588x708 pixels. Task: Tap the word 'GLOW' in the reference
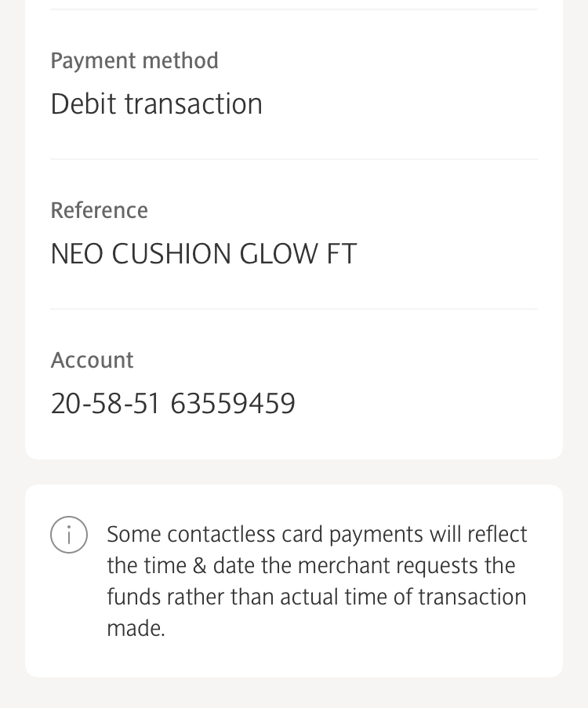pos(278,253)
